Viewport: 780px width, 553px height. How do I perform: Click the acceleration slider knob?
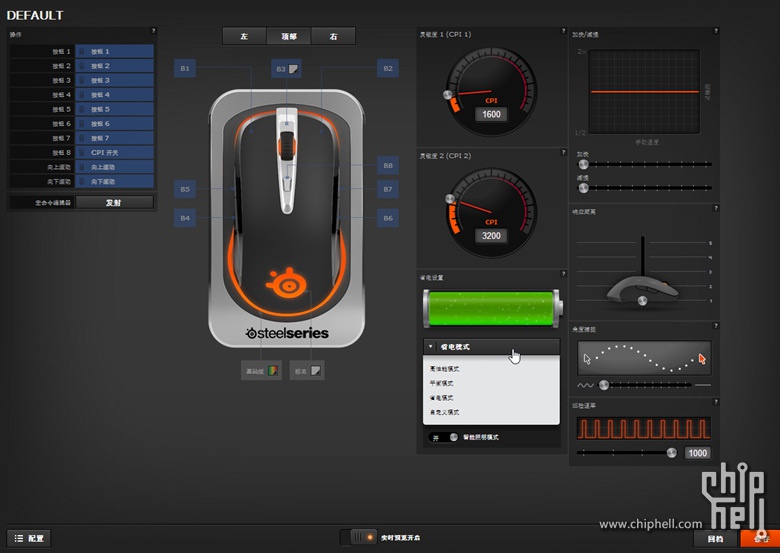tap(583, 164)
